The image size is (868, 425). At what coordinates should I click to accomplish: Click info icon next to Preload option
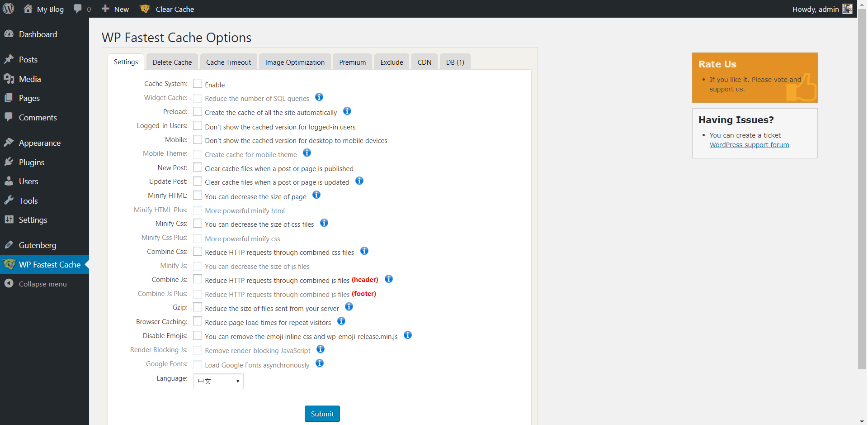tap(347, 111)
